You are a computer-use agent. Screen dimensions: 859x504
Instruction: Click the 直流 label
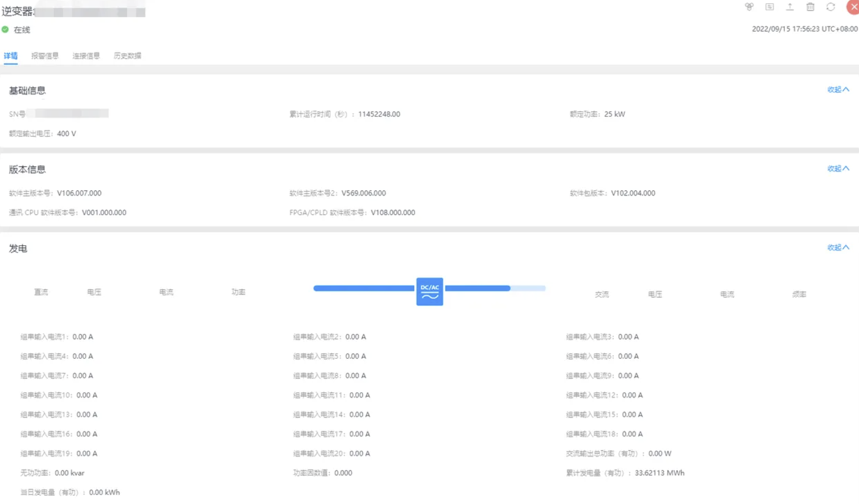pos(41,292)
